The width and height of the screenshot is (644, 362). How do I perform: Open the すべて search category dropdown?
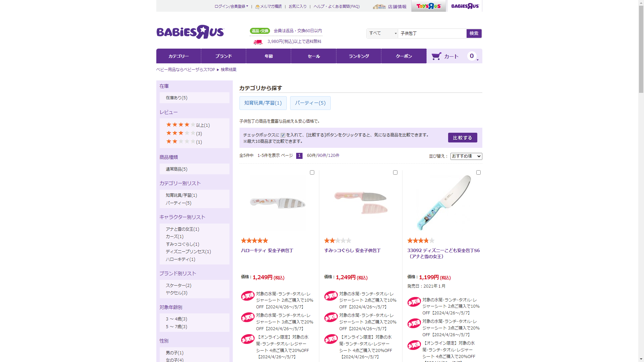pos(382,33)
